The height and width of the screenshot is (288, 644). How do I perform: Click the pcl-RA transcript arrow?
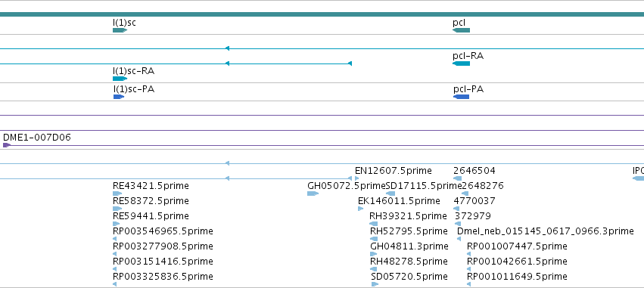pos(461,63)
